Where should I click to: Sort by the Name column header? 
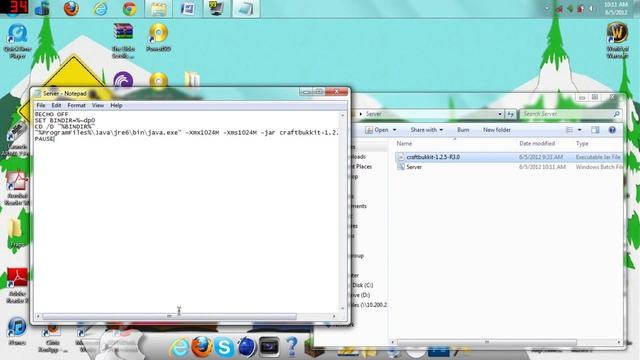tap(404, 143)
